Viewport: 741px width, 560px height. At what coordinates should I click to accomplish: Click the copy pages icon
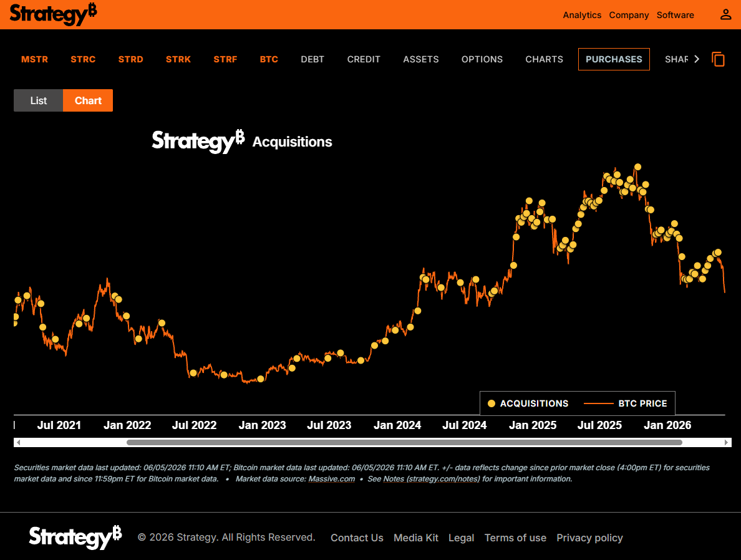[x=718, y=59]
